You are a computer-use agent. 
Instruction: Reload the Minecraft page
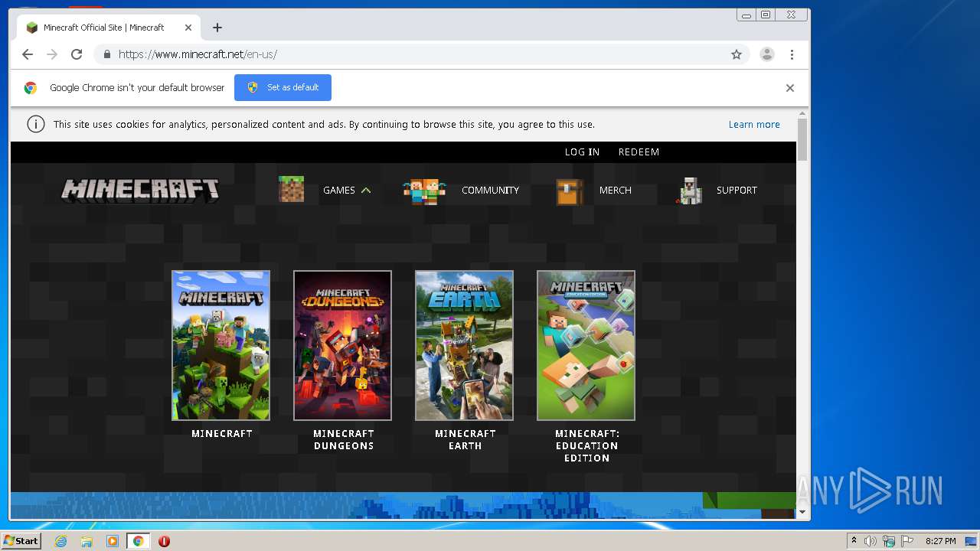click(x=77, y=54)
